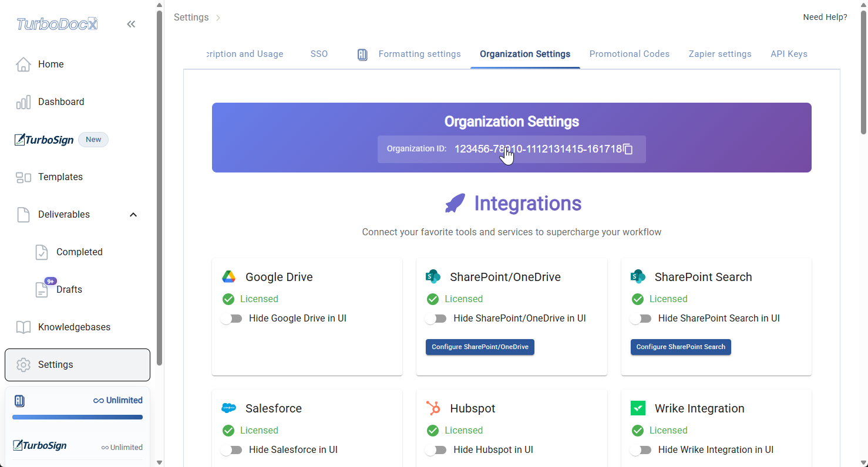The height and width of the screenshot is (467, 868).
Task: Copy the Organization ID using the copy icon
Action: pyautogui.click(x=628, y=149)
